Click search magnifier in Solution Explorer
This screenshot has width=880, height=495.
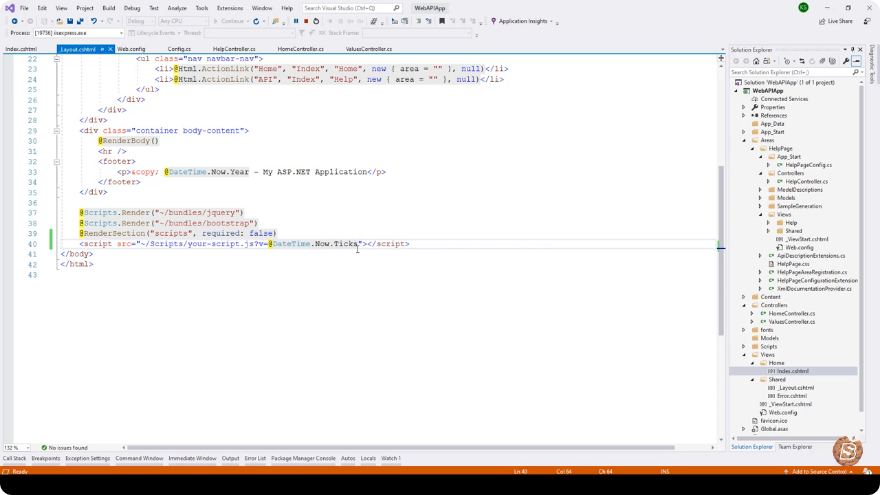click(x=855, y=72)
